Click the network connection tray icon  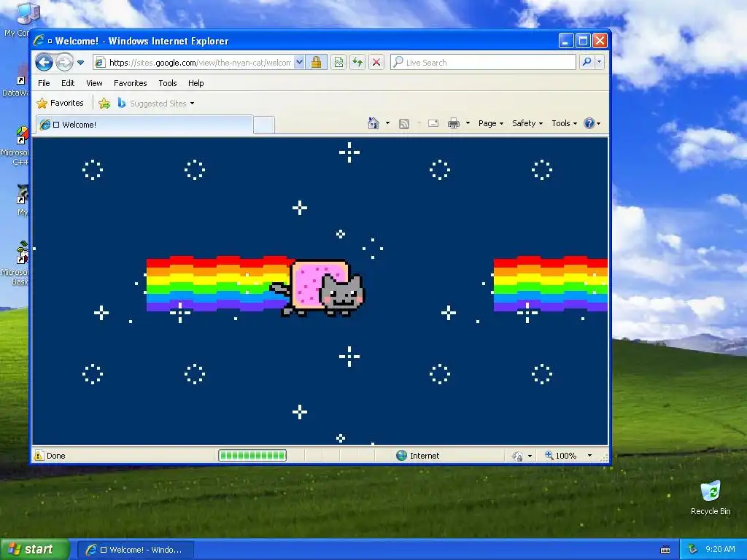point(693,549)
